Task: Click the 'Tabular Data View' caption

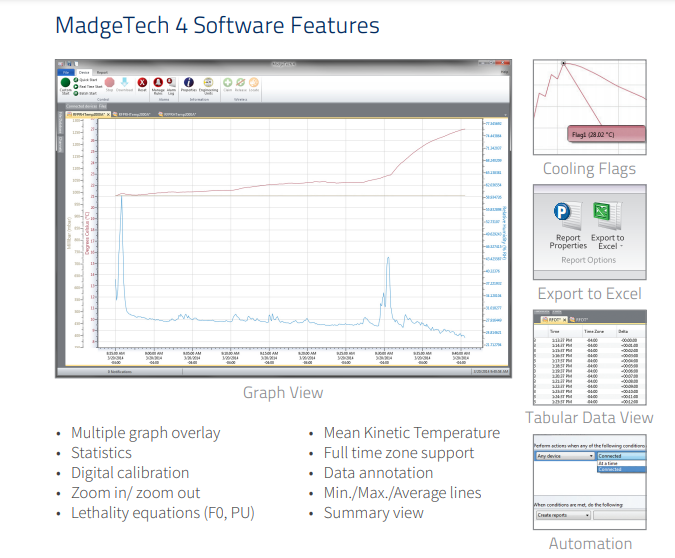Action: point(589,418)
